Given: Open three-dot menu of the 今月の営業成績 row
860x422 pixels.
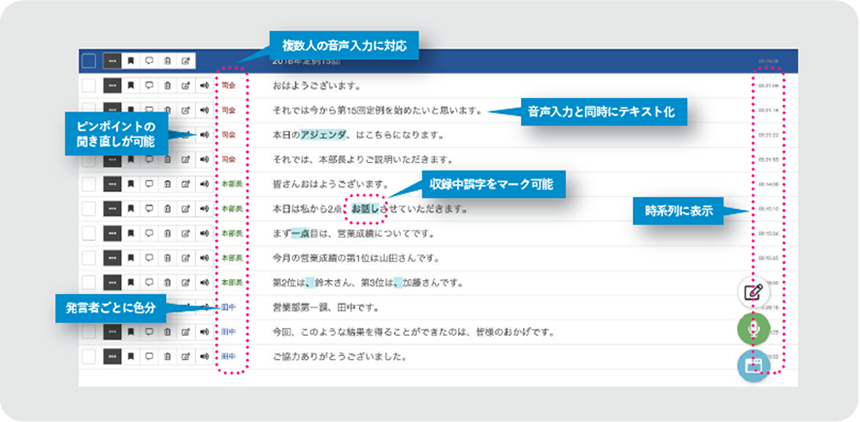Looking at the screenshot, I should click(x=112, y=257).
